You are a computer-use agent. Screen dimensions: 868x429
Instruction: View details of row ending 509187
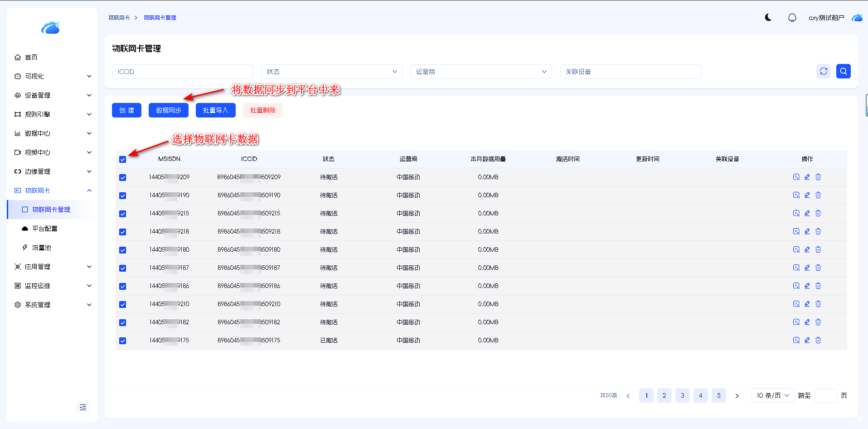796,268
